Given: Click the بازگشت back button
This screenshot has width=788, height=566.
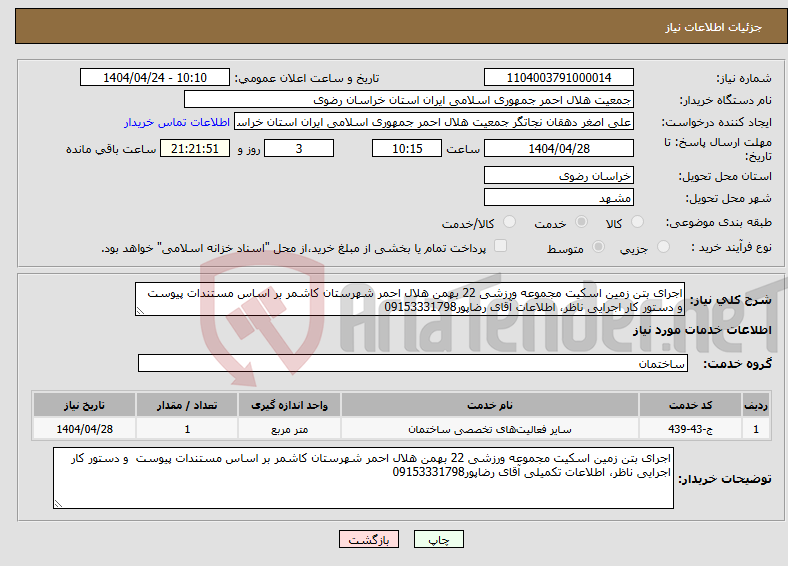Looking at the screenshot, I should click(369, 539).
